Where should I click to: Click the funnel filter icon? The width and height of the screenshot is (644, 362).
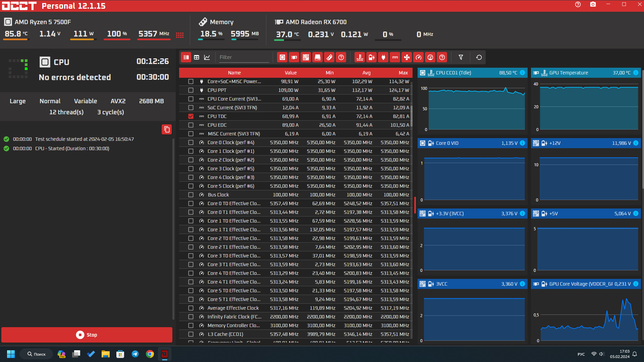pyautogui.click(x=461, y=57)
